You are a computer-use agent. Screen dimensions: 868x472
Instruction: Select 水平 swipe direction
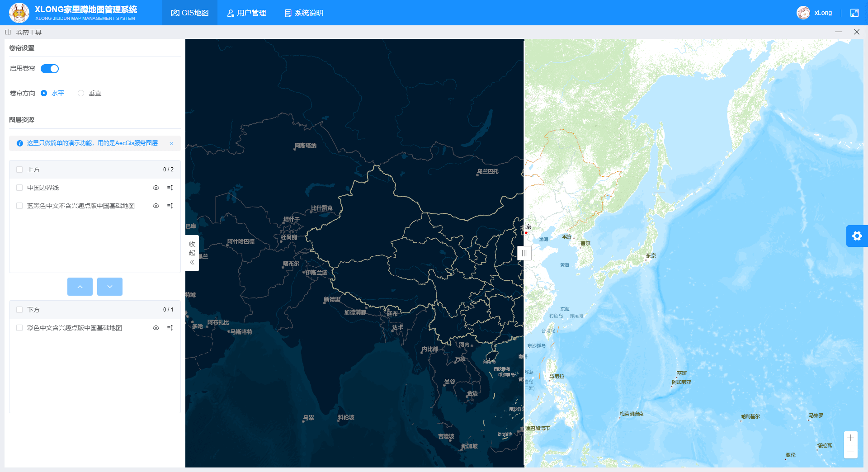click(52, 93)
